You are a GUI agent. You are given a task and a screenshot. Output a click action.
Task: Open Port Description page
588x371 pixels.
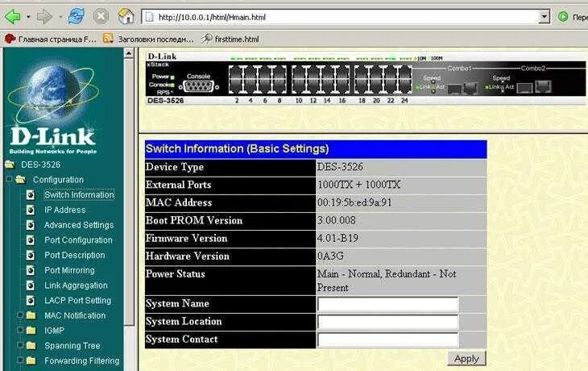point(75,255)
